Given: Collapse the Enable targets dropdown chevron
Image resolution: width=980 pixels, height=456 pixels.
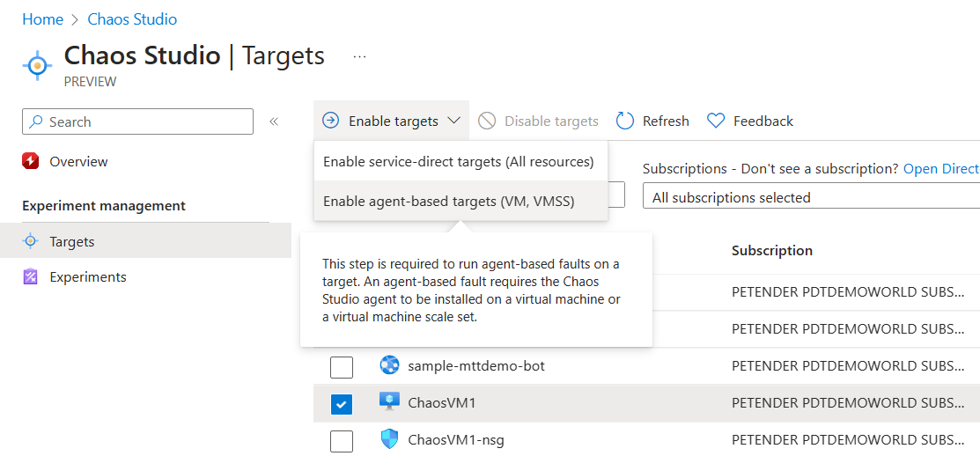Looking at the screenshot, I should point(453,121).
